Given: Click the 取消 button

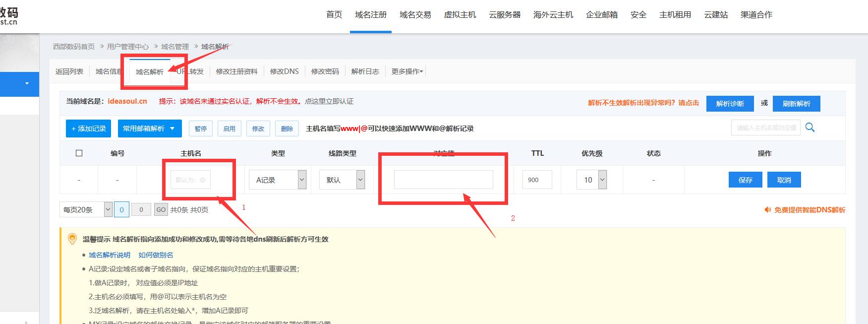Looking at the screenshot, I should (x=784, y=180).
